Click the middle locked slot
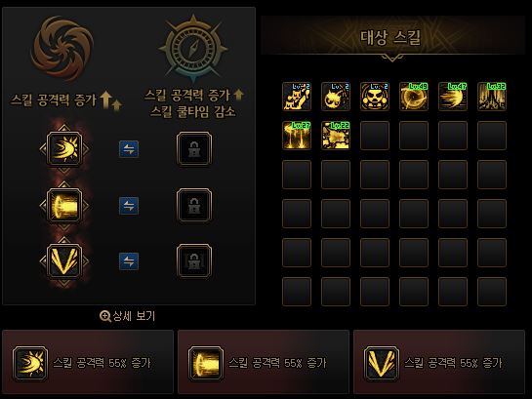The image size is (532, 399). point(194,206)
